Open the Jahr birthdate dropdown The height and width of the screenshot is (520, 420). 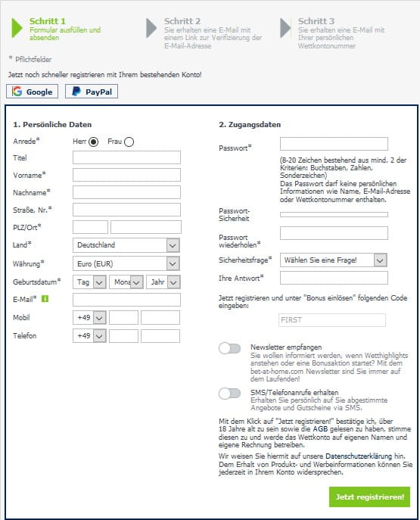[x=163, y=282]
